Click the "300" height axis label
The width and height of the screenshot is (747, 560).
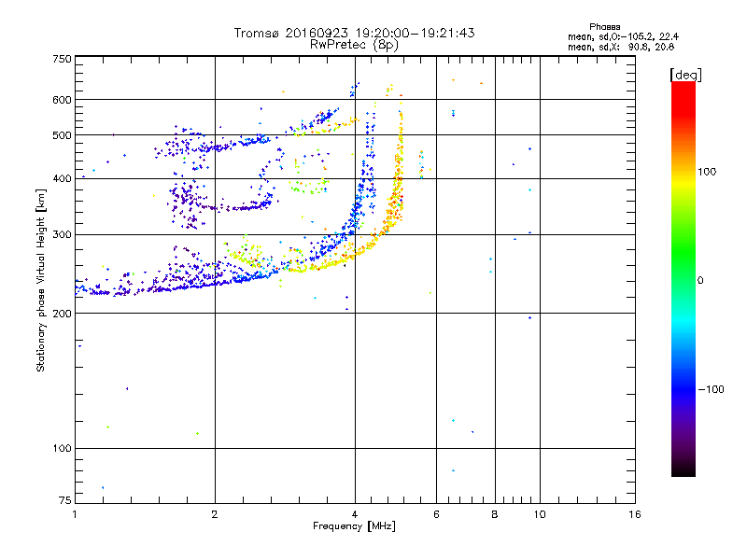[x=62, y=235]
